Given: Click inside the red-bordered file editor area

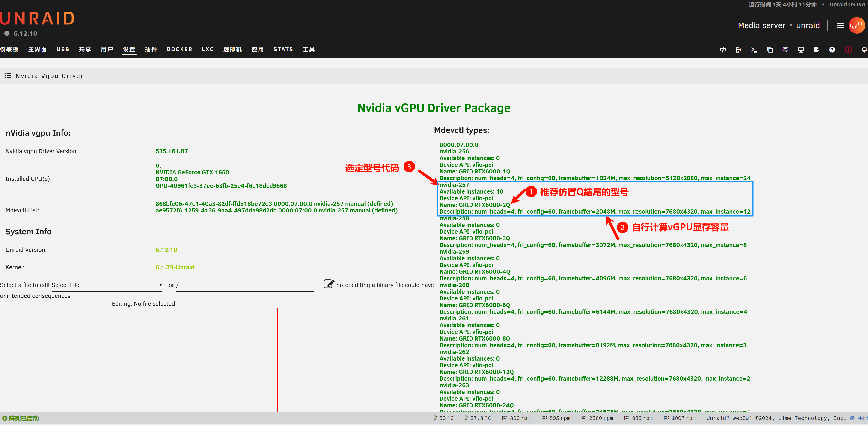Looking at the screenshot, I should tap(139, 360).
